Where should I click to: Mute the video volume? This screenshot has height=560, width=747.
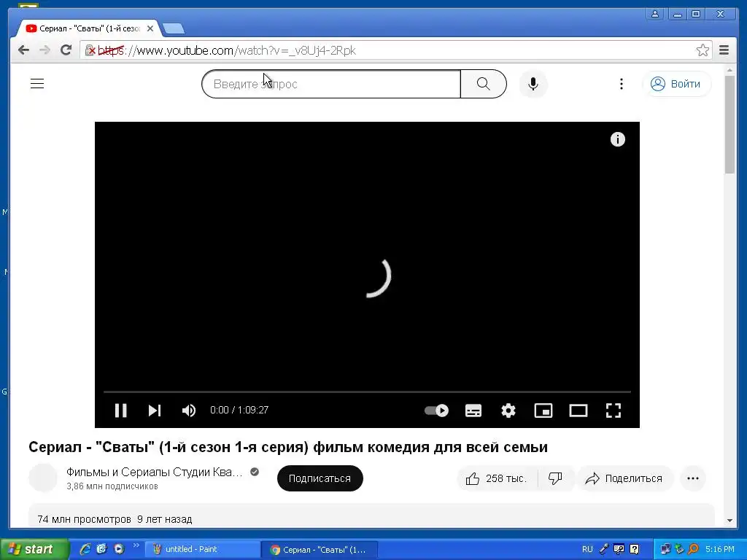pyautogui.click(x=189, y=410)
